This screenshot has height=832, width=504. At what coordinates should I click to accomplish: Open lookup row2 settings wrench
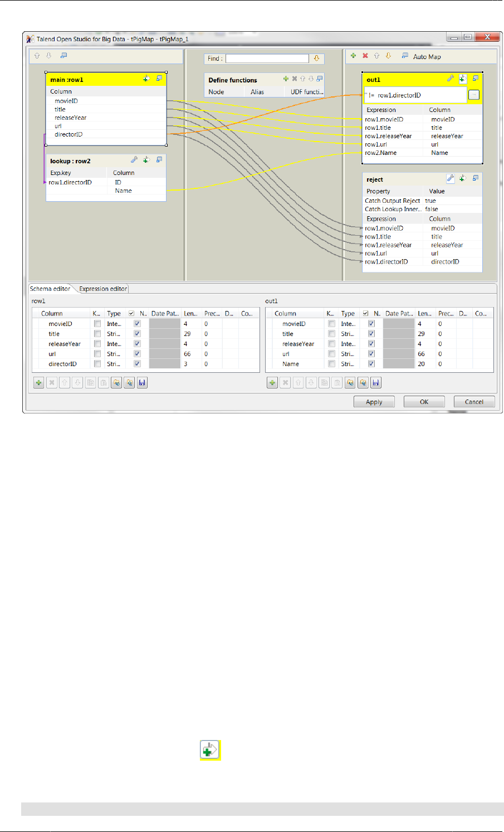pos(134,160)
